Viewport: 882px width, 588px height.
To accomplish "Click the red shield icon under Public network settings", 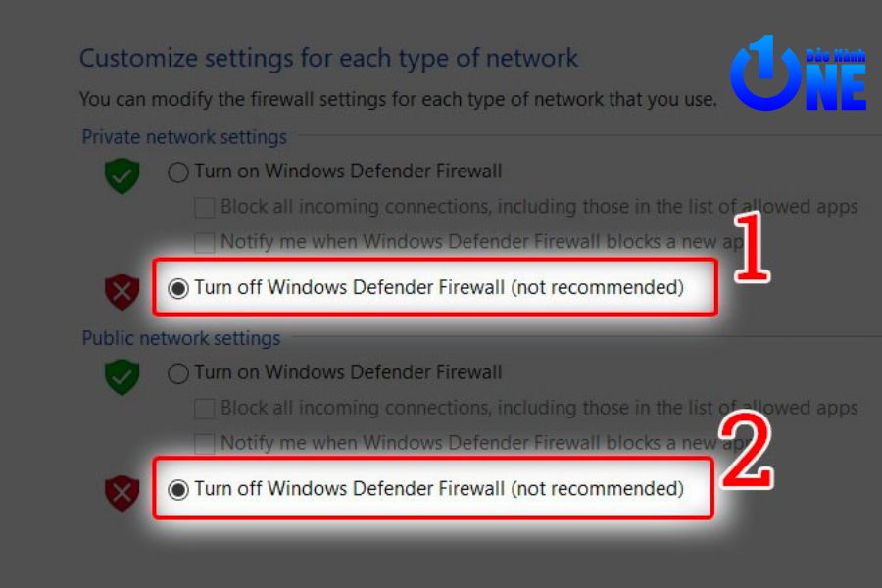I will coord(122,492).
